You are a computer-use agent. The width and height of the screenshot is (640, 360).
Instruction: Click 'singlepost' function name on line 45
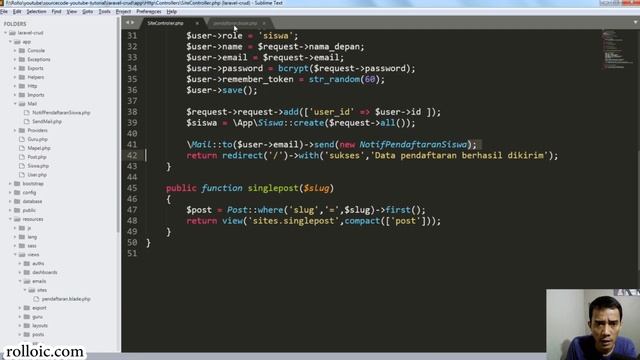pos(273,188)
